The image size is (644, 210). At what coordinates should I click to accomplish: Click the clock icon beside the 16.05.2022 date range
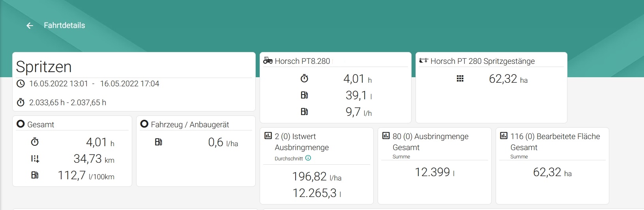(x=21, y=84)
